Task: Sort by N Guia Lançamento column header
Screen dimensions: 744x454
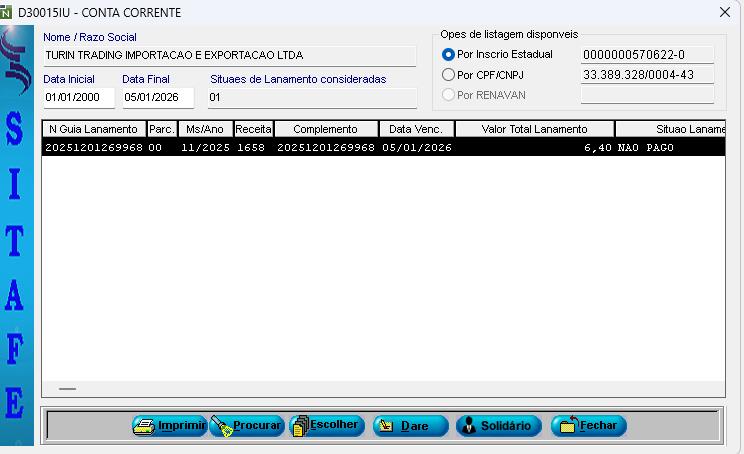Action: point(93,129)
